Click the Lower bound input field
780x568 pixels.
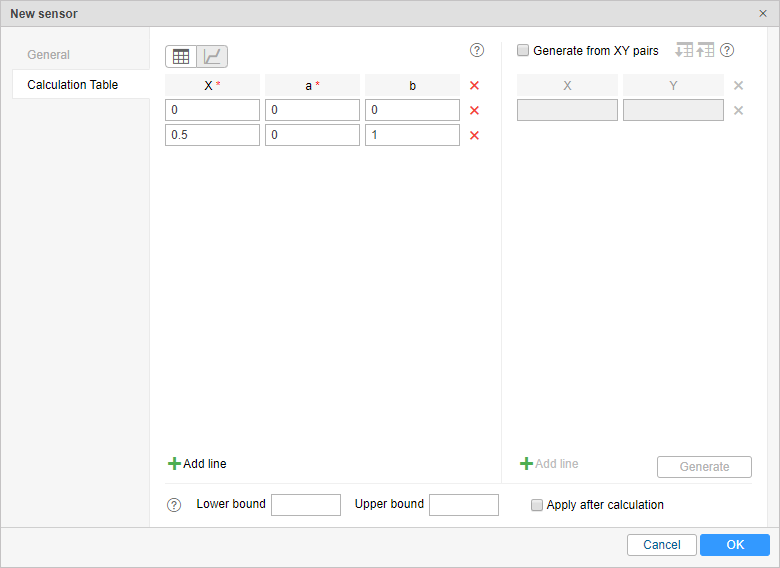click(x=306, y=505)
